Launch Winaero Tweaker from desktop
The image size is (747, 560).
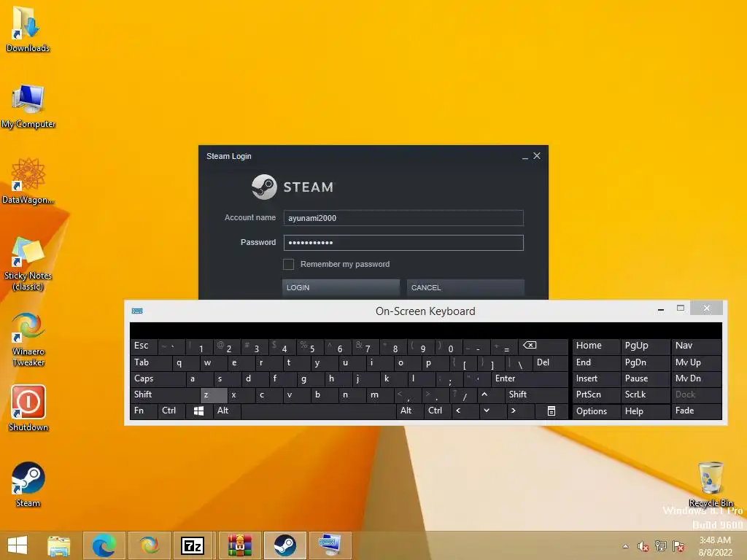click(28, 339)
